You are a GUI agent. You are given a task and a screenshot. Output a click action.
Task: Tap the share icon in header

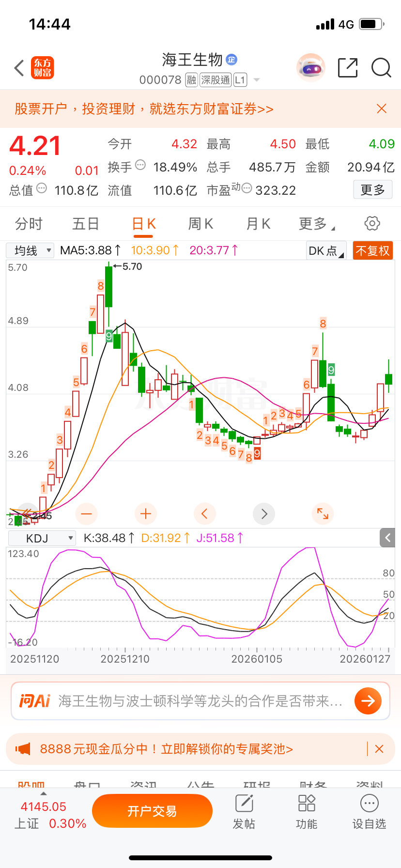(x=348, y=68)
